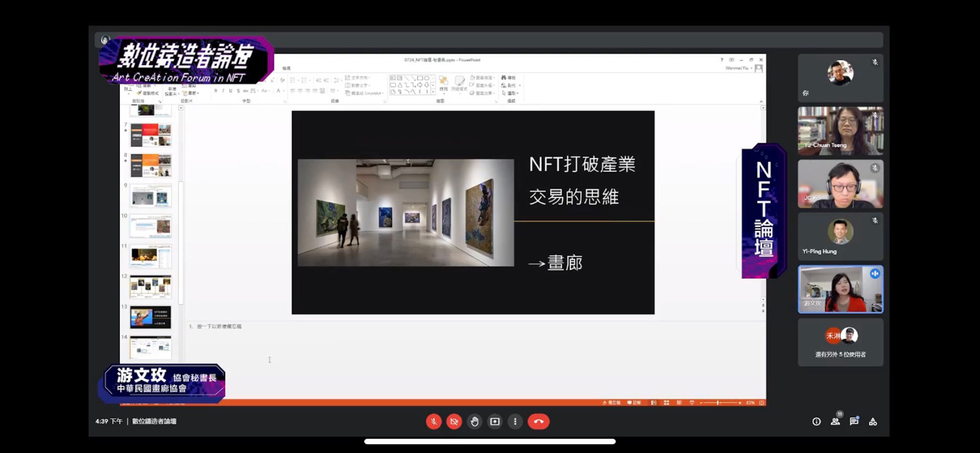This screenshot has width=980, height=453.
Task: Select slide 10 thumbnail
Action: [x=151, y=226]
